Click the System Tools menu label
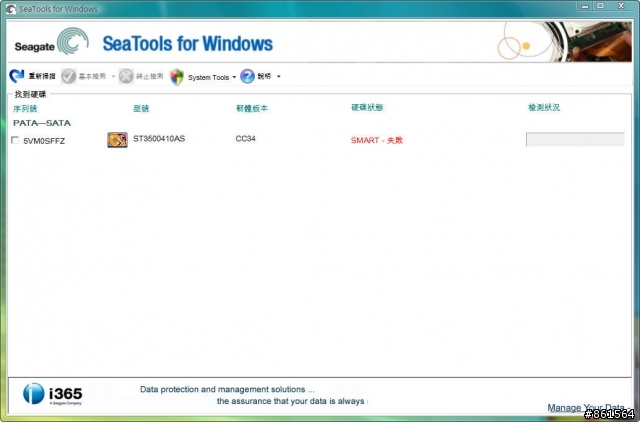 click(208, 77)
